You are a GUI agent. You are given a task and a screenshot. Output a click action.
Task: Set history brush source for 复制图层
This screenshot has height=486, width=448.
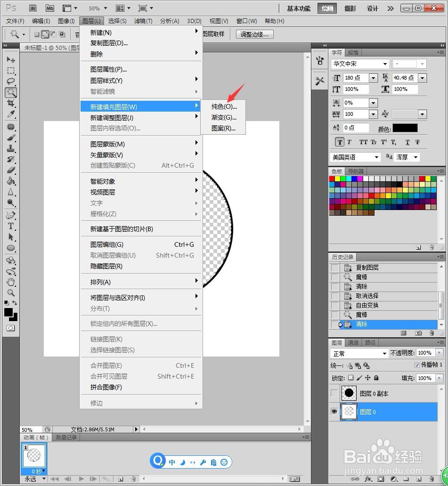(x=335, y=267)
